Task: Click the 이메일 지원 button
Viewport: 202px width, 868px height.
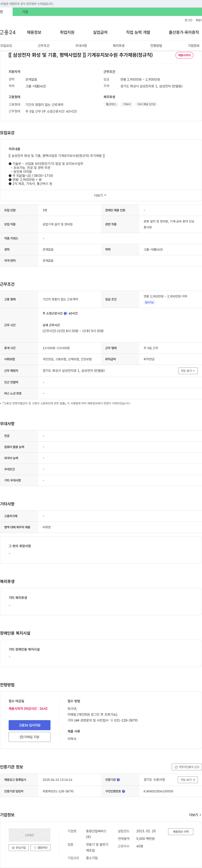Action: pos(29,737)
